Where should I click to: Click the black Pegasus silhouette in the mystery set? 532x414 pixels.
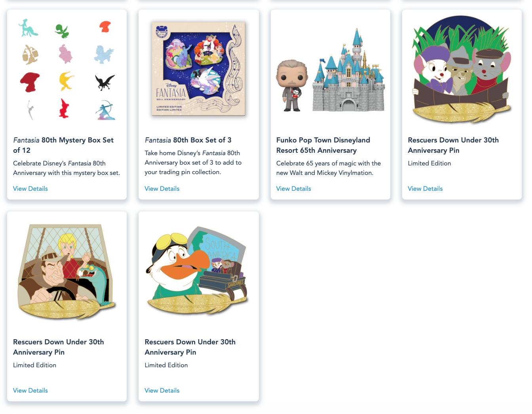point(105,82)
